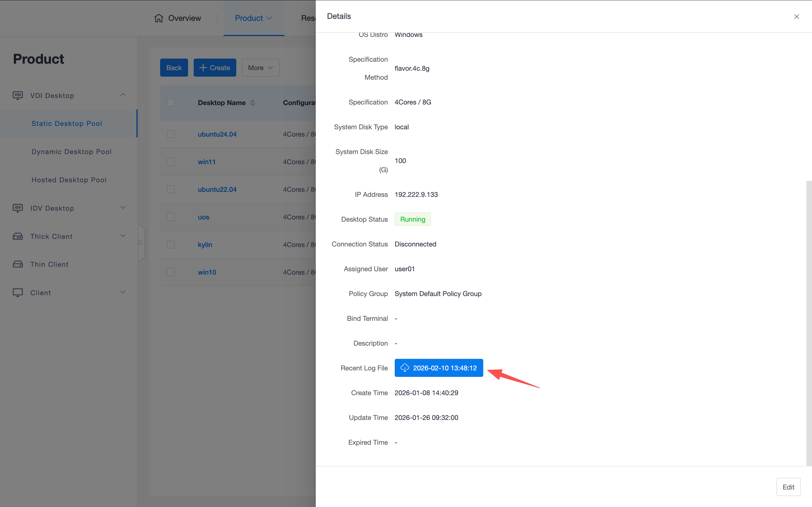
Task: Click the IDV Desktop monitor icon
Action: 18,208
